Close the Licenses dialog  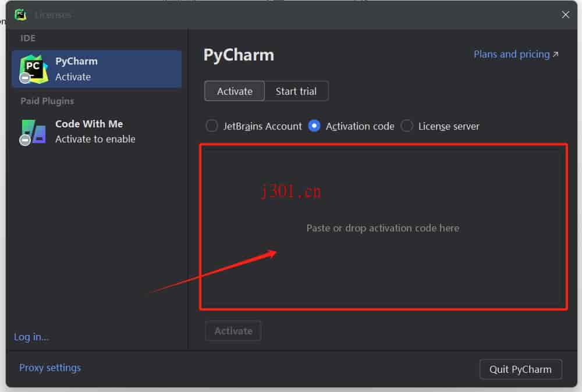click(x=565, y=15)
